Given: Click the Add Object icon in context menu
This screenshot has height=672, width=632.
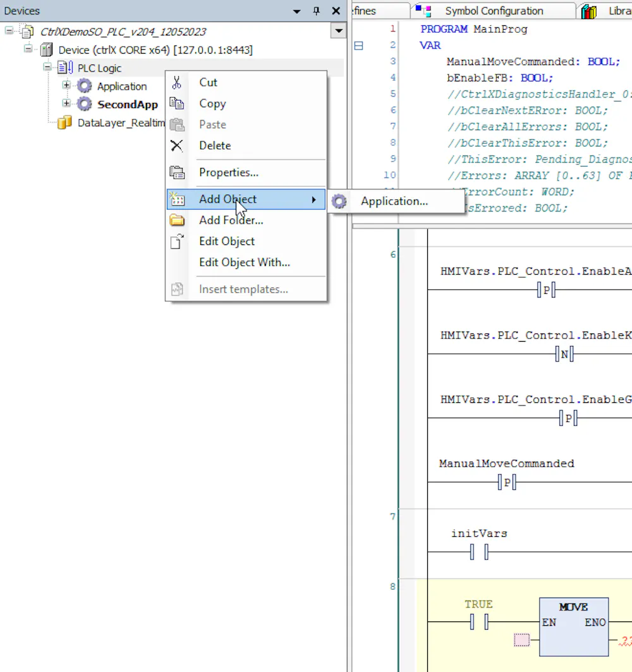Looking at the screenshot, I should [177, 200].
